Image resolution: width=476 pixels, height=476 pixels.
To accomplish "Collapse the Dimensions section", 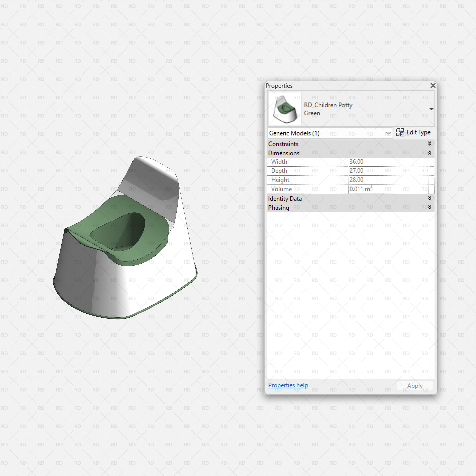I will [429, 152].
